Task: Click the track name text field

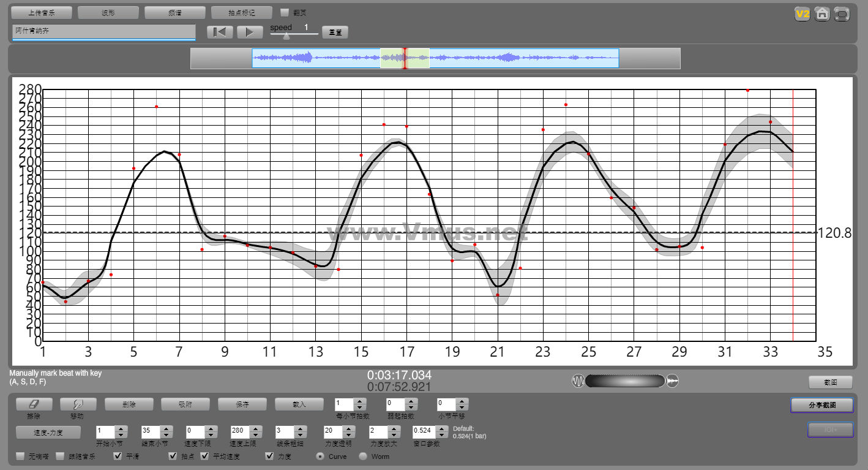Action: point(103,32)
